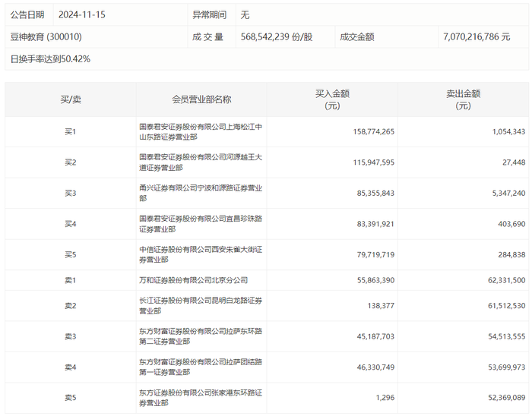This screenshot has width=532, height=416.
Task: Click the 成交金额 label
Action: (x=357, y=36)
